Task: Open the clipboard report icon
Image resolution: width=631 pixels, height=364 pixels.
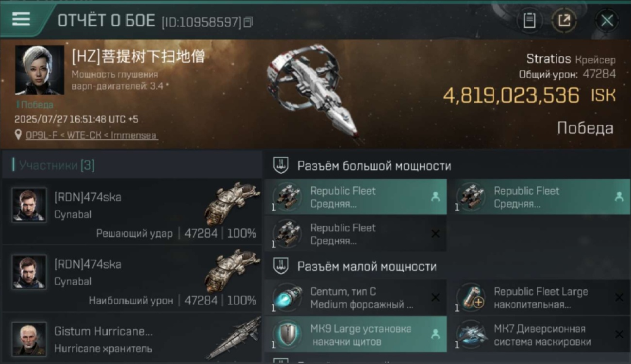Action: click(x=530, y=20)
